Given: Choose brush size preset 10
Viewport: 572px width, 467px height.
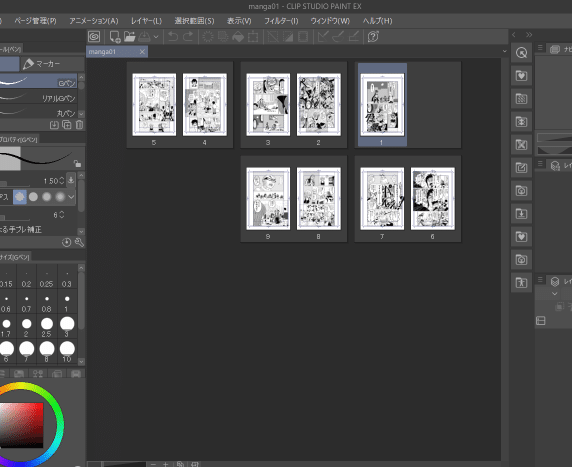Looking at the screenshot, I should tap(67, 352).
